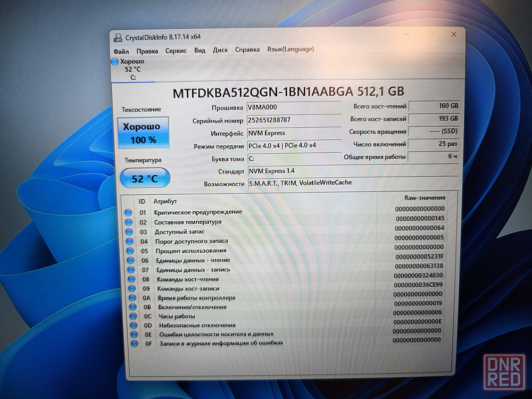This screenshot has width=532, height=399.
Task: Click status icon of Критическое предупреждение row
Action: pyautogui.click(x=128, y=213)
